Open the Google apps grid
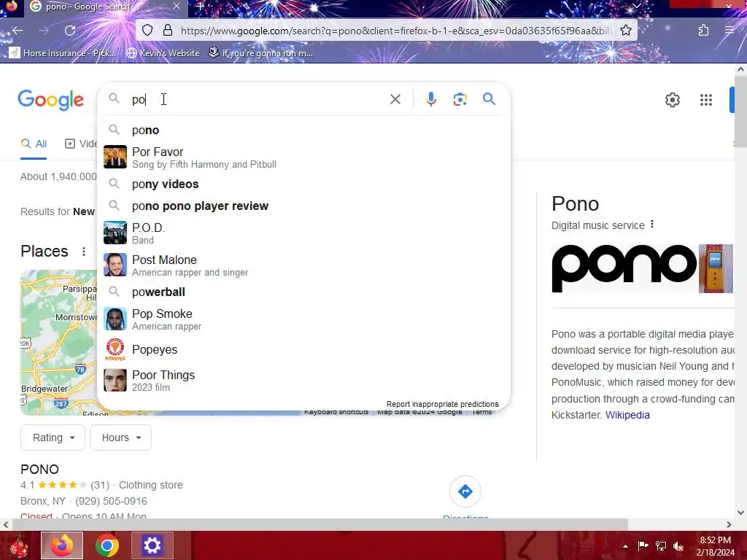 (705, 100)
